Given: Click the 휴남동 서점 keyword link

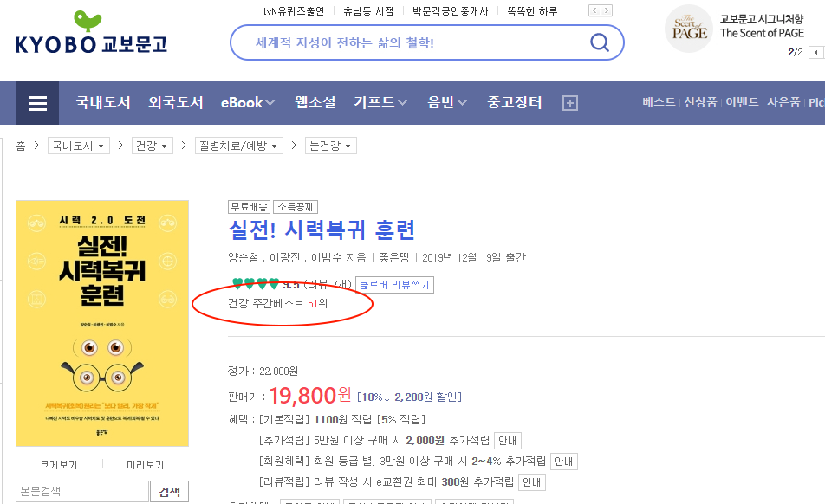Looking at the screenshot, I should pos(368,11).
